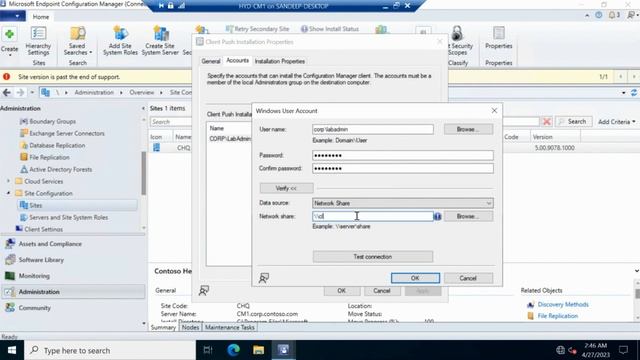Open File Replication related object link
This screenshot has width=640, height=360.
click(x=558, y=316)
